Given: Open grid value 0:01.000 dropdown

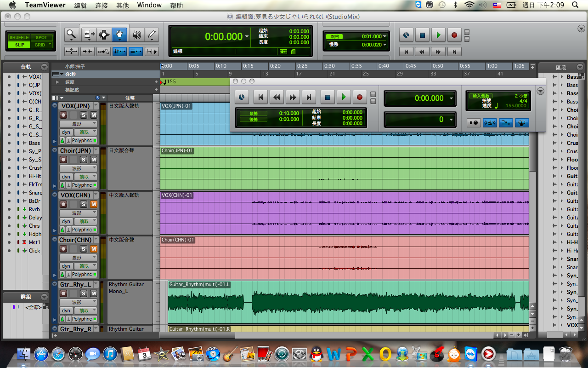Looking at the screenshot, I should pyautogui.click(x=385, y=36).
